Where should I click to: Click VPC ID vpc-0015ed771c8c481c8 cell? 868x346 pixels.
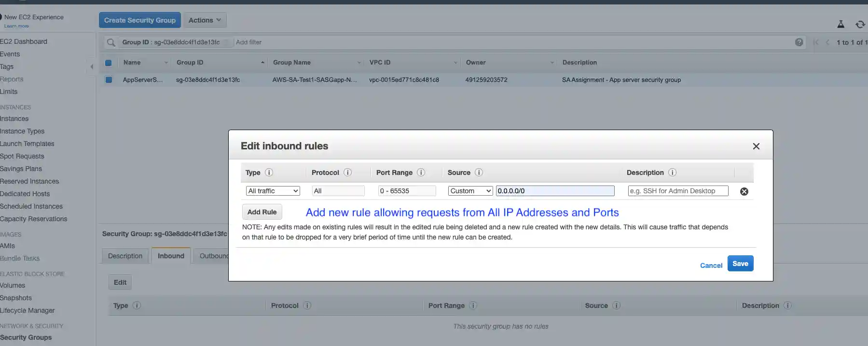tap(404, 80)
